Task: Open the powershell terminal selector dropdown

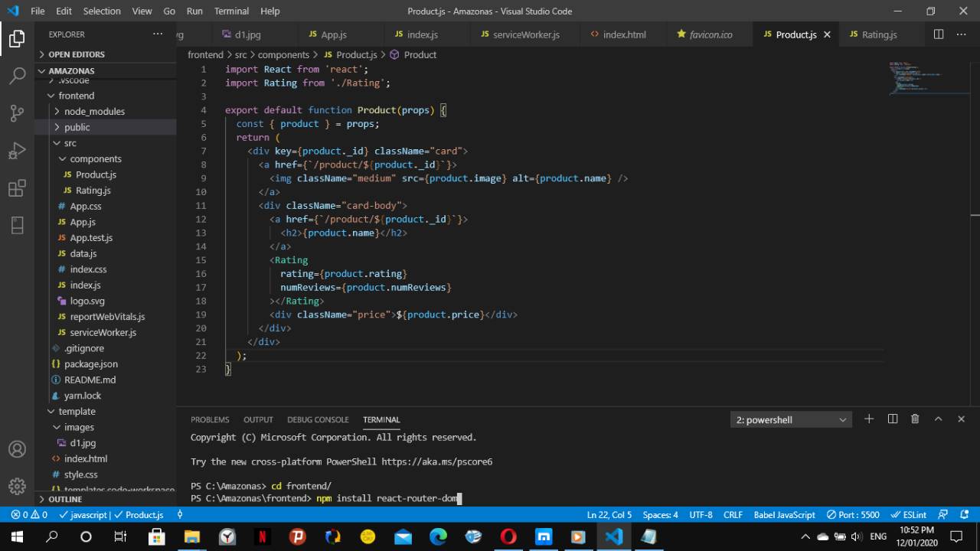Action: click(x=791, y=420)
